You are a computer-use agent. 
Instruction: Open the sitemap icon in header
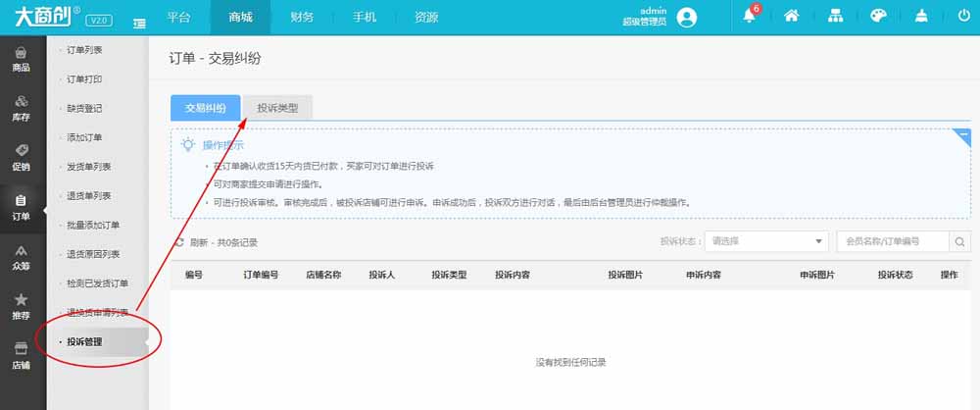click(x=835, y=17)
